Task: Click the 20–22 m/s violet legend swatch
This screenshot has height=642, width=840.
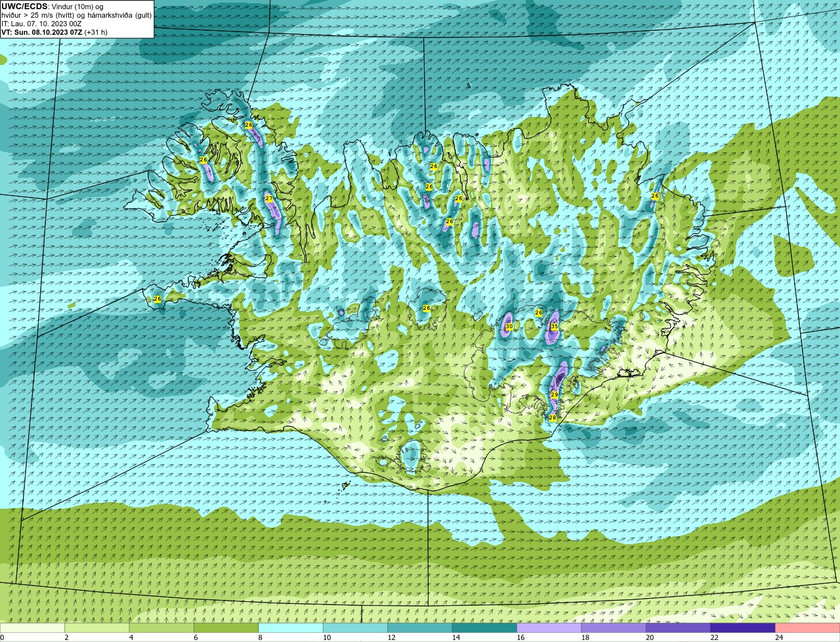Action: pyautogui.click(x=679, y=628)
